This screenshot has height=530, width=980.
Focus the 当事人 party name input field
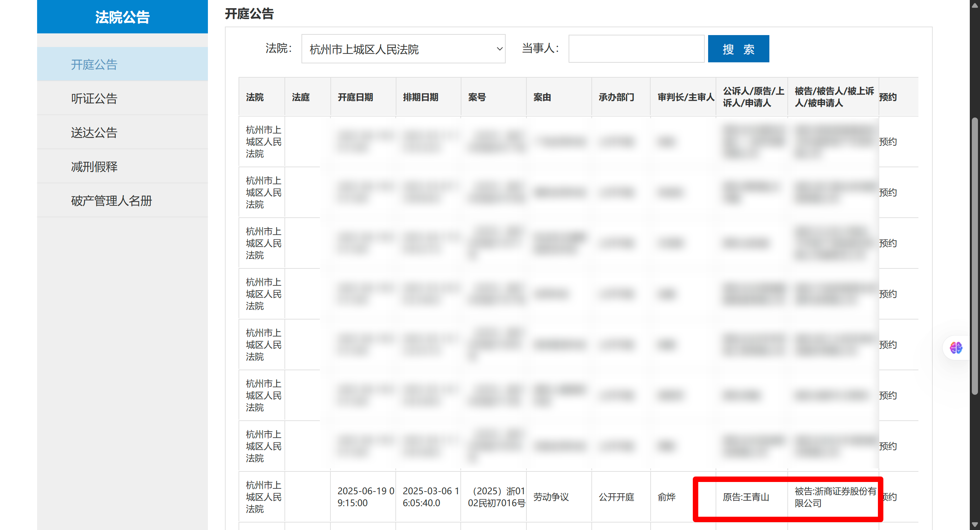tap(636, 49)
